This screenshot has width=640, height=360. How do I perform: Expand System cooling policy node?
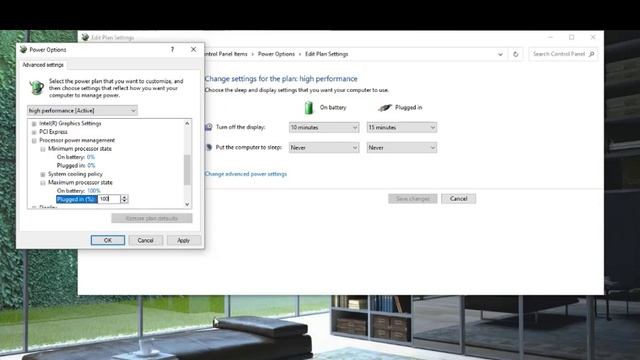click(x=43, y=174)
